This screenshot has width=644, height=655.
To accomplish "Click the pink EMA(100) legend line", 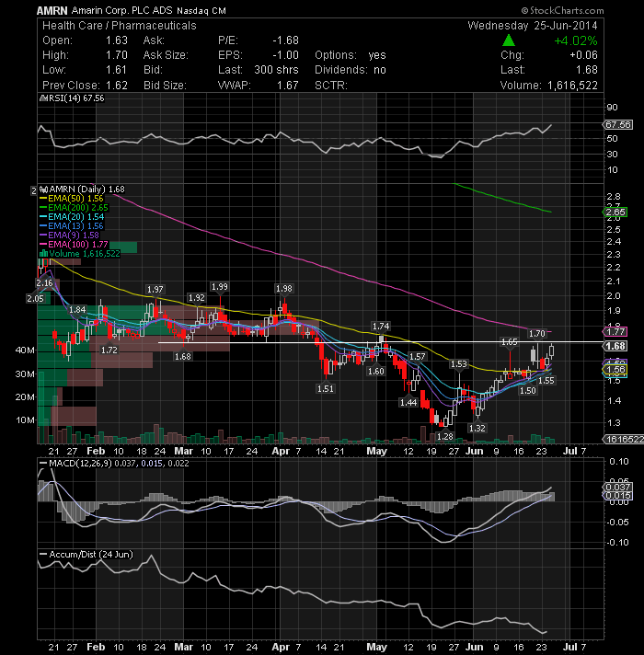I will [43, 245].
